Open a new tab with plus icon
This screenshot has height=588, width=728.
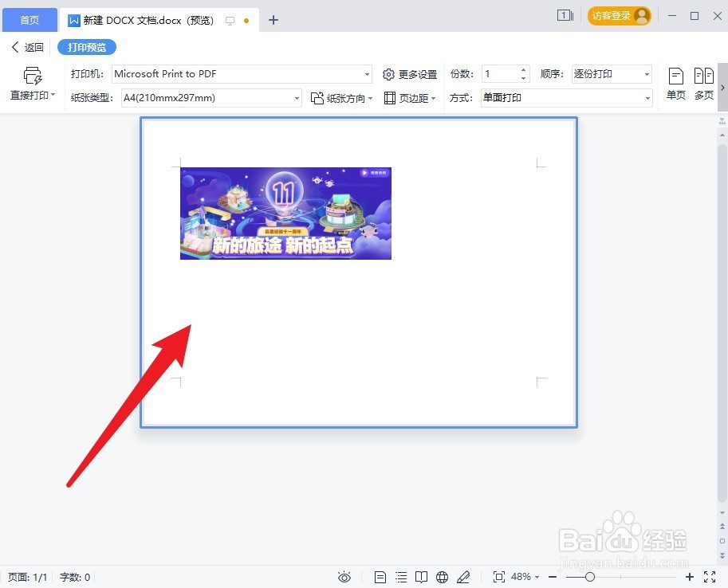point(273,20)
